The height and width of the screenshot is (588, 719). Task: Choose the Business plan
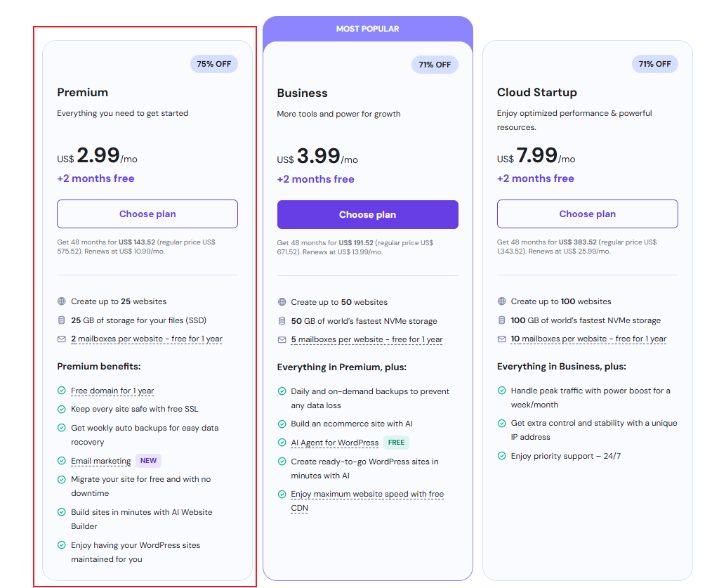point(367,215)
